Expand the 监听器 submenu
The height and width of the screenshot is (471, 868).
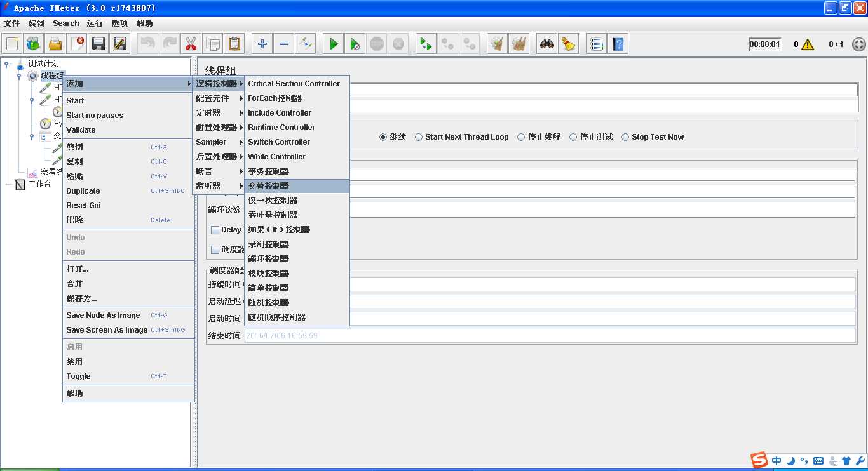pos(219,186)
